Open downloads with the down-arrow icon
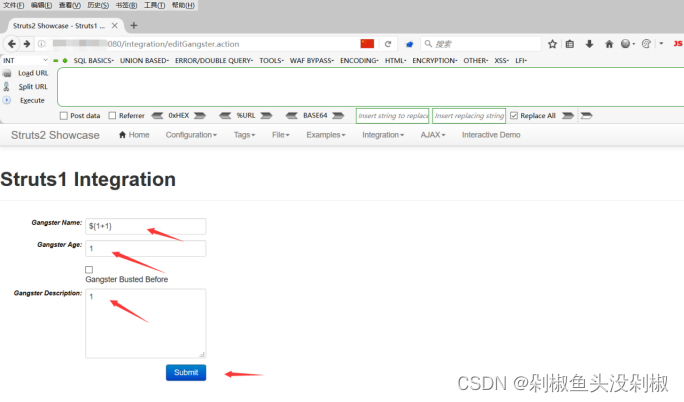Viewport: 684px width, 402px height. 589,44
